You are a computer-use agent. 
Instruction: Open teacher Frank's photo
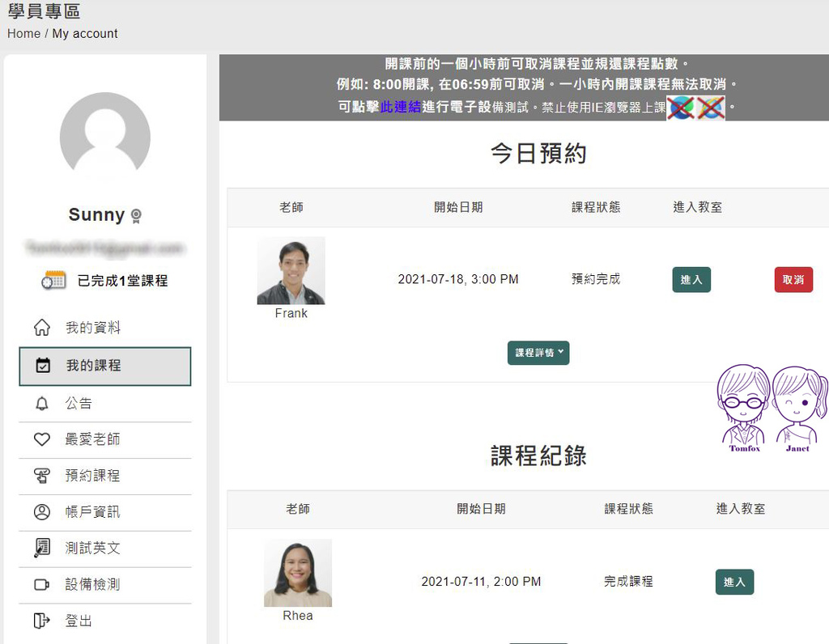click(x=291, y=270)
